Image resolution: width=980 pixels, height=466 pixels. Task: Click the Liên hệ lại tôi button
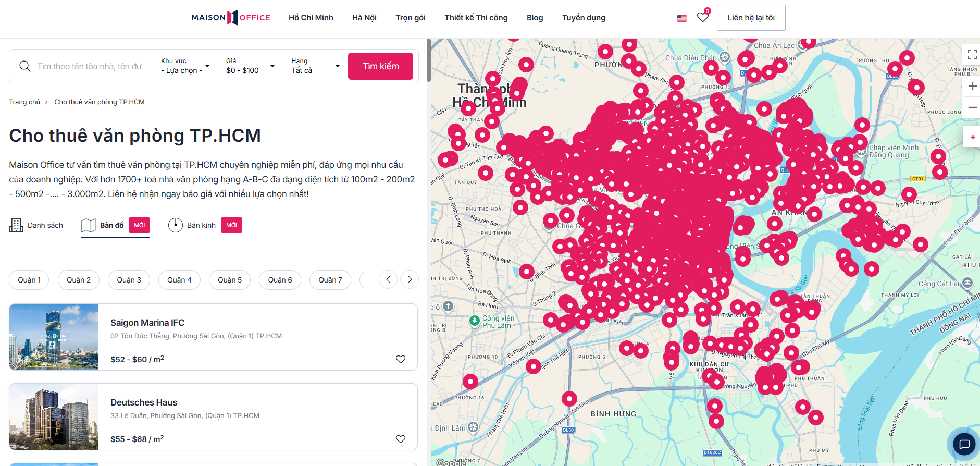(751, 18)
